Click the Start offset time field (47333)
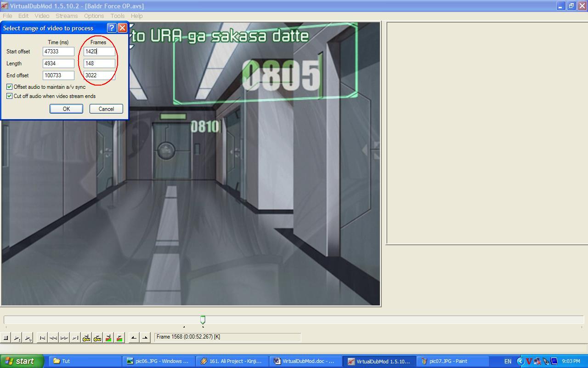Viewport: 588px width, 368px height. 58,52
